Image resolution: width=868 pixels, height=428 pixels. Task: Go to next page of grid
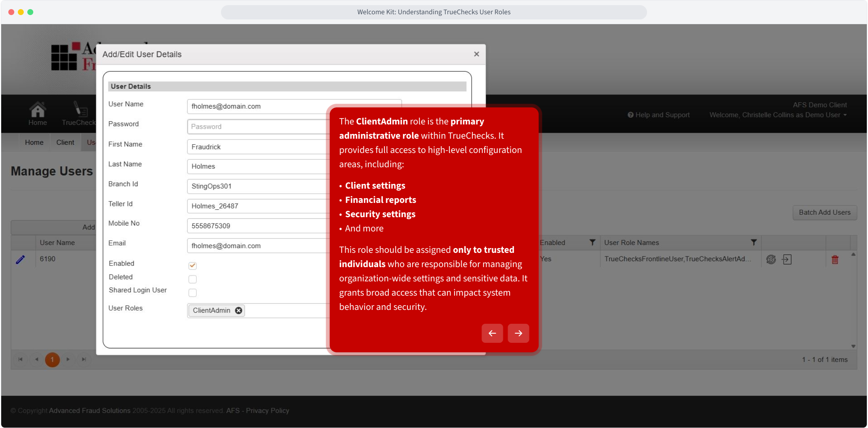coord(68,359)
